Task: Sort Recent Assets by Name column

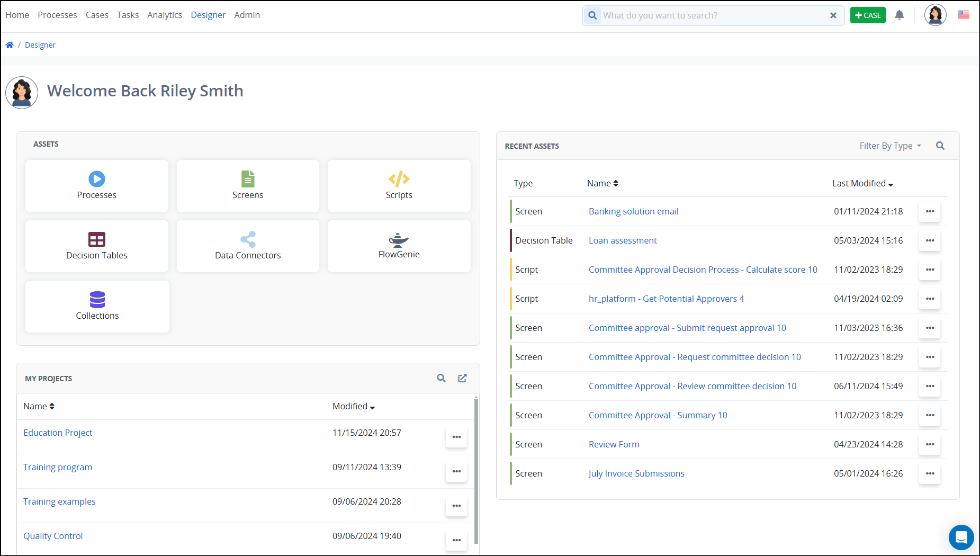Action: [x=603, y=183]
